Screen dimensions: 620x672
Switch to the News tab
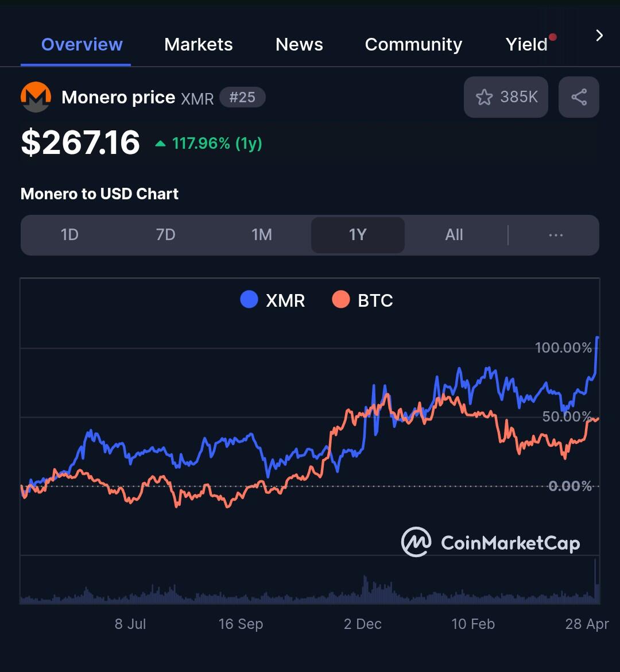click(299, 45)
